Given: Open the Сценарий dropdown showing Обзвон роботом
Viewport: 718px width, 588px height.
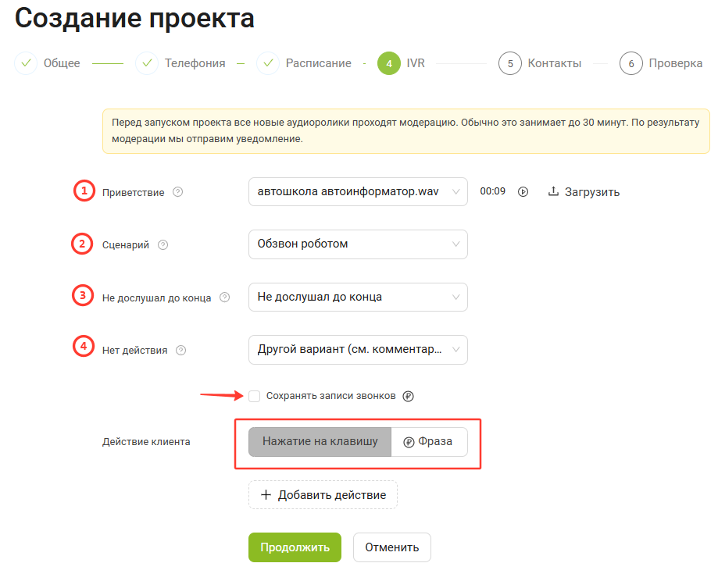Looking at the screenshot, I should coord(358,244).
